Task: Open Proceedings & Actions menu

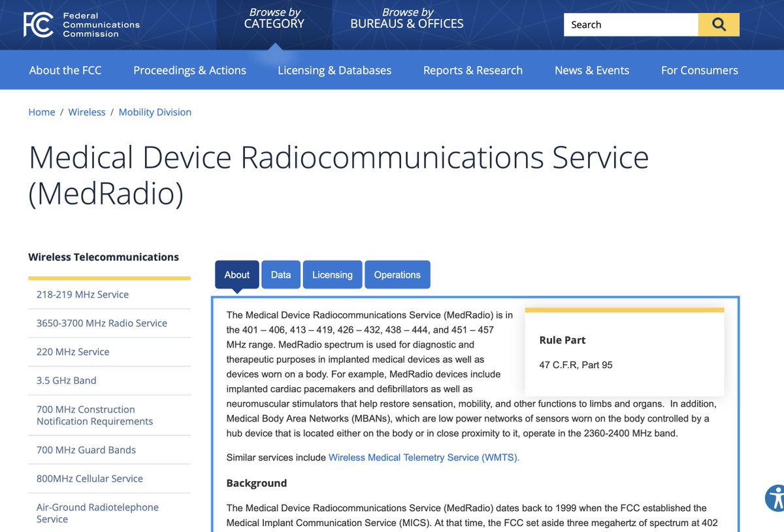Action: tap(189, 70)
